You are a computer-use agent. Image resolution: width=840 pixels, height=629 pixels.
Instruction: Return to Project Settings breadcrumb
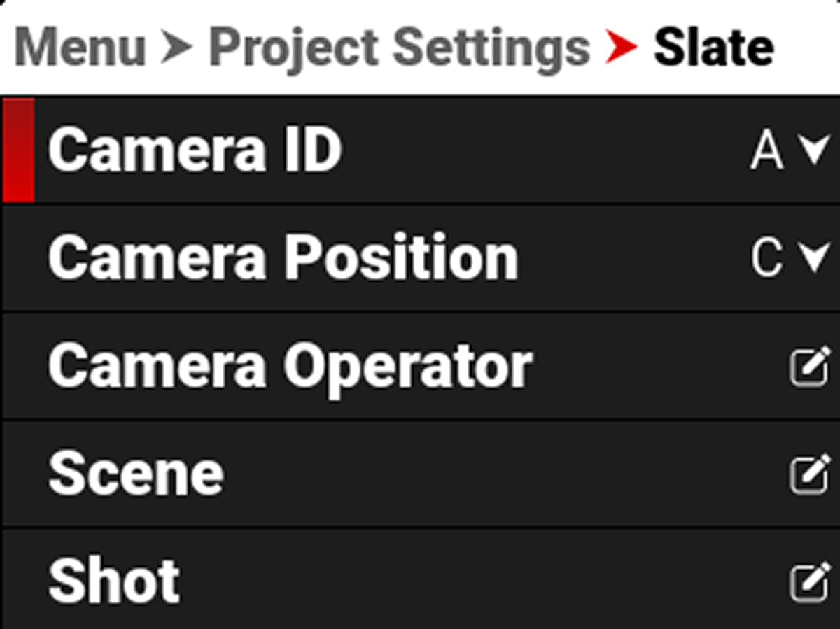tap(399, 48)
